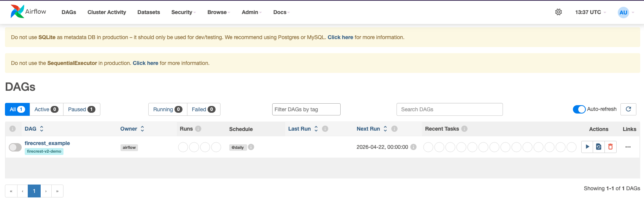Unpause the firecrest_example DAG toggle
Viewport: 644px width, 202px height.
point(15,147)
